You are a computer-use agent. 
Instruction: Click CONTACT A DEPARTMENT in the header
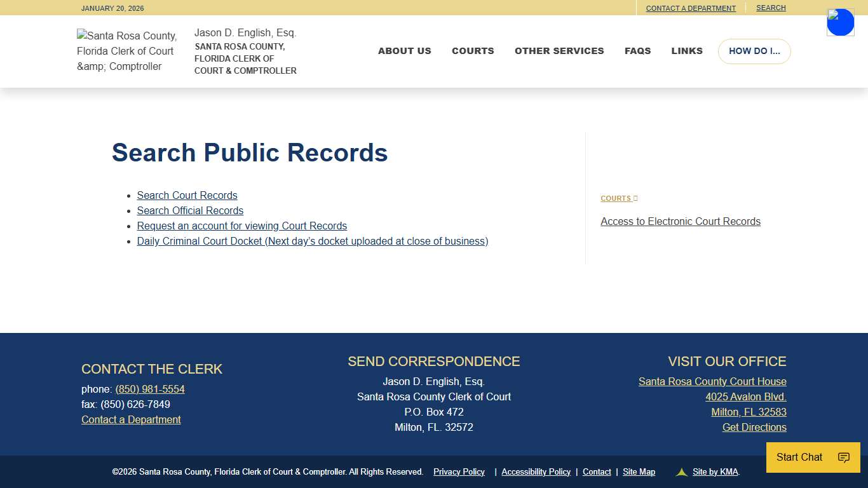click(x=691, y=8)
